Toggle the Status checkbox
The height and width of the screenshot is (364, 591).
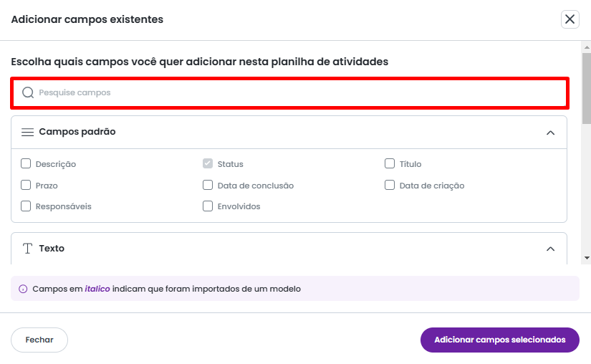208,163
